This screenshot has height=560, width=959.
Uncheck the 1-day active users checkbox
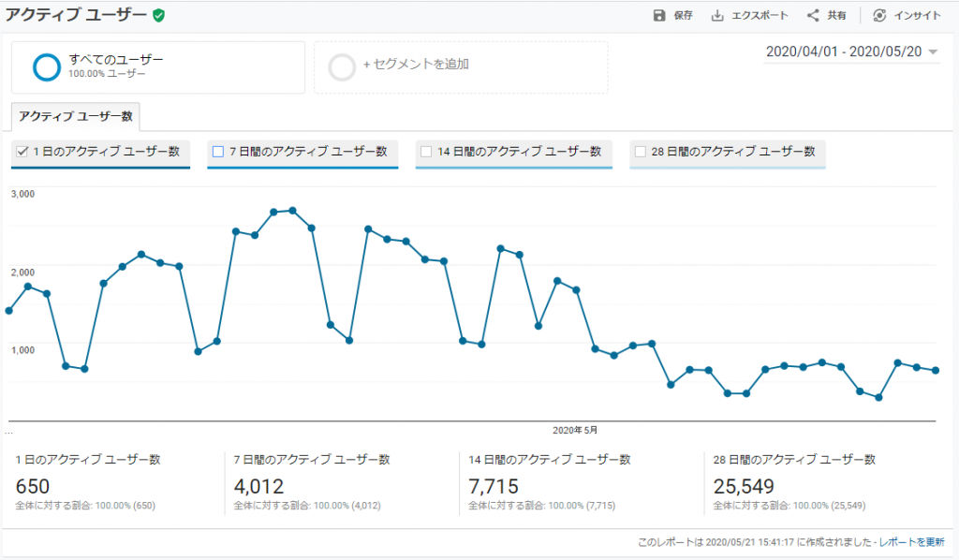point(22,152)
